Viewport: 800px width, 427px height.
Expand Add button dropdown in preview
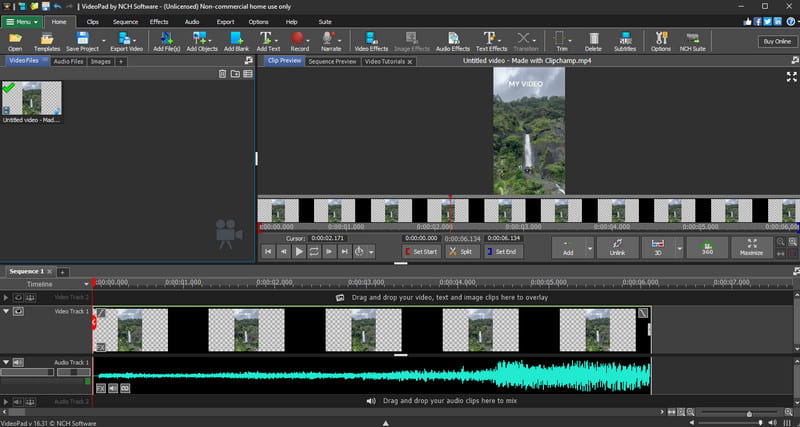pyautogui.click(x=590, y=247)
